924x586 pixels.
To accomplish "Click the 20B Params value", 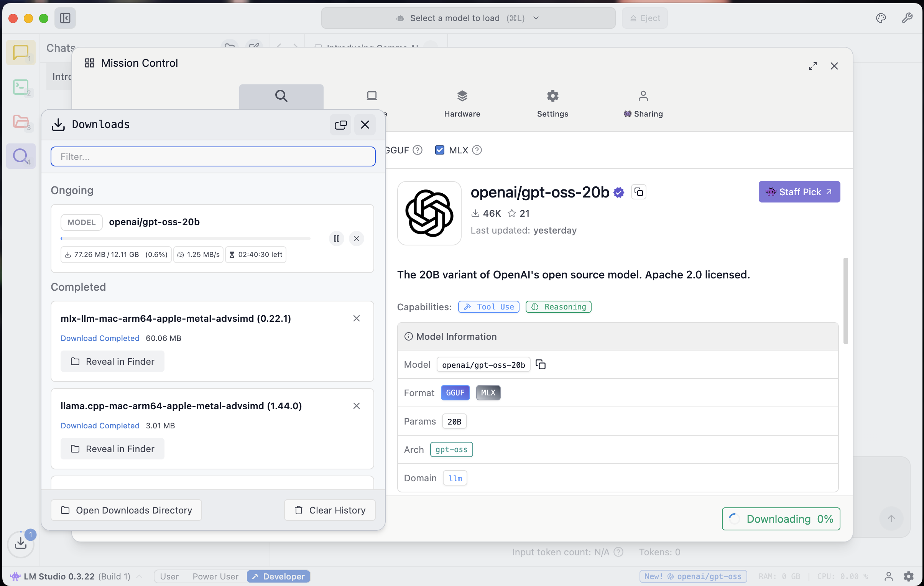I will click(x=454, y=422).
